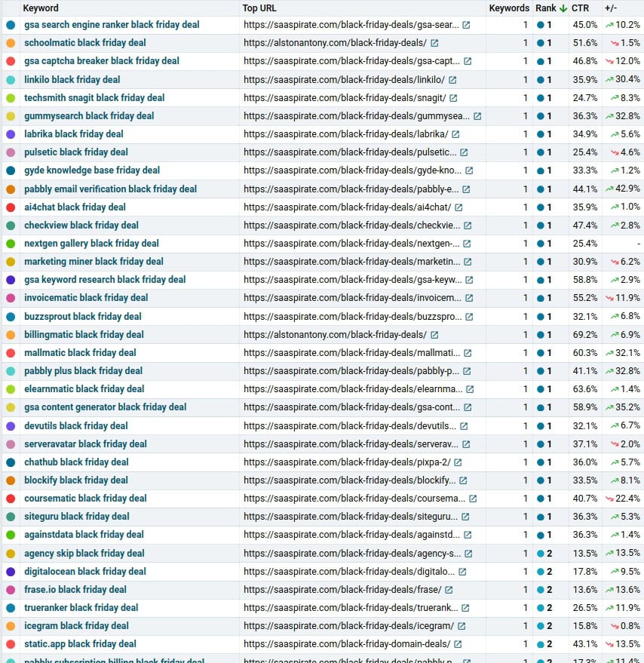644x663 pixels.
Task: Open keyword trueranker black friday deal
Action: 81,608
